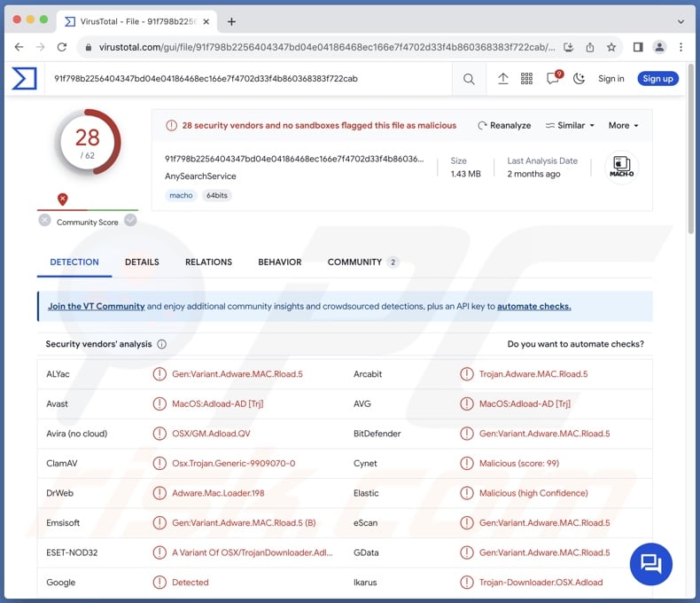Click the community score upvote check icon
700x603 pixels.
130,220
